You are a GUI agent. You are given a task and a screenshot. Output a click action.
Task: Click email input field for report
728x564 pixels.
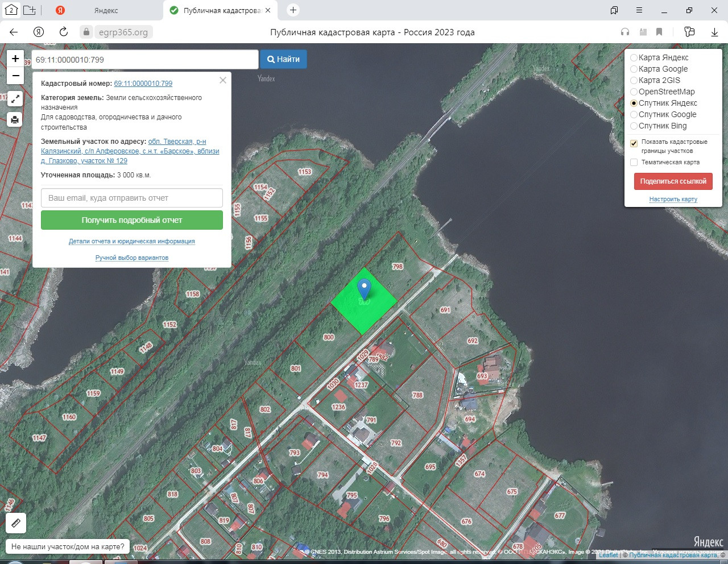point(132,198)
